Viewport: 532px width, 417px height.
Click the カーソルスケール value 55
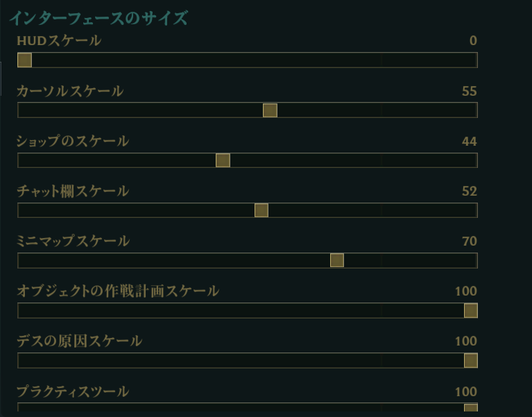[x=469, y=91]
